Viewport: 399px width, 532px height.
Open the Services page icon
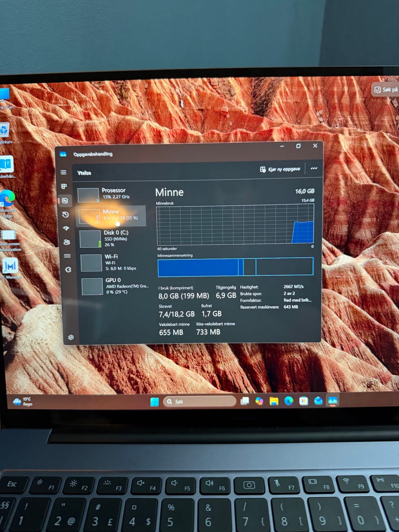(68, 269)
